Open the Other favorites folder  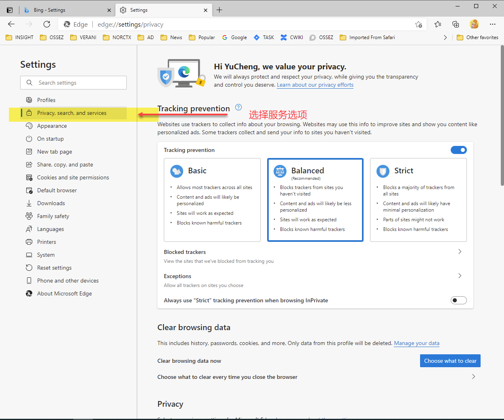pyautogui.click(x=477, y=37)
